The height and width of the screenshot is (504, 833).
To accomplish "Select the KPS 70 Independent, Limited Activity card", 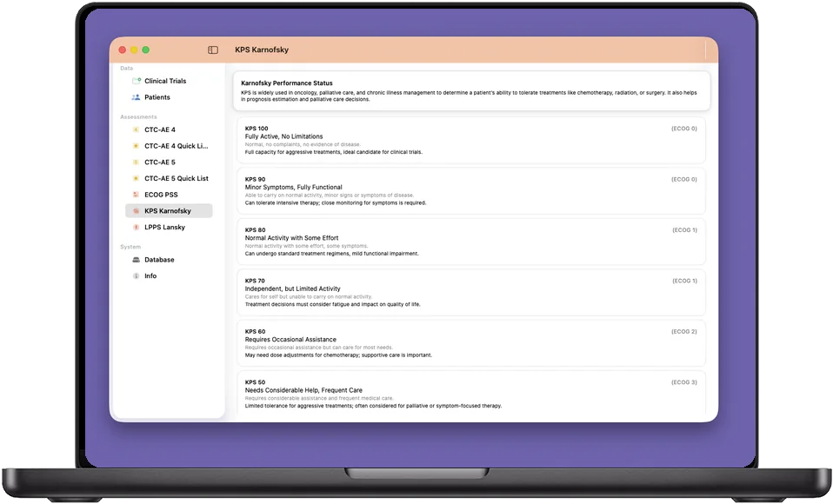I will click(471, 293).
